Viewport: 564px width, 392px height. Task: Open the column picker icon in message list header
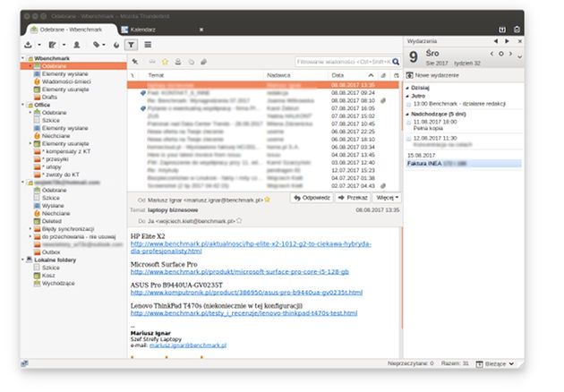tap(396, 75)
